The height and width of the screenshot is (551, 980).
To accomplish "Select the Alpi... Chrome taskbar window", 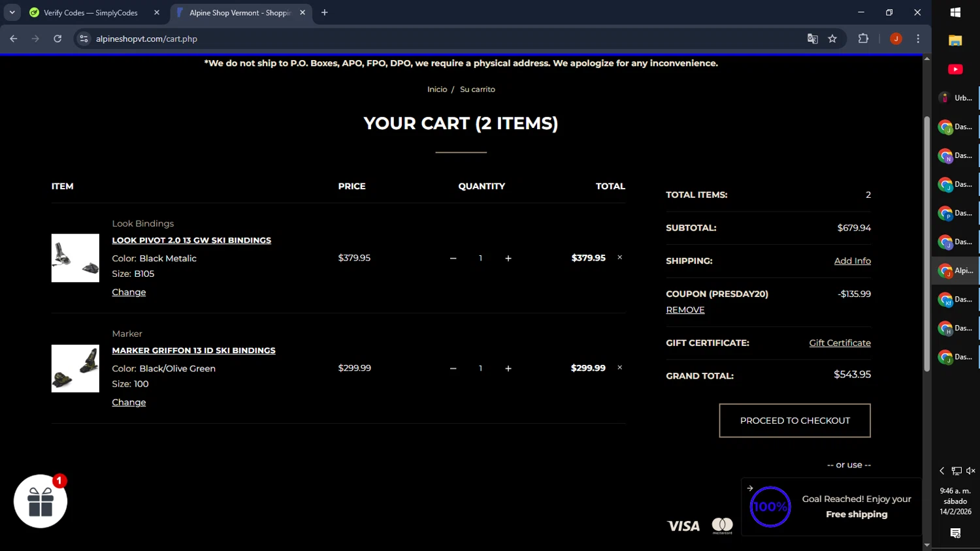I will [955, 270].
